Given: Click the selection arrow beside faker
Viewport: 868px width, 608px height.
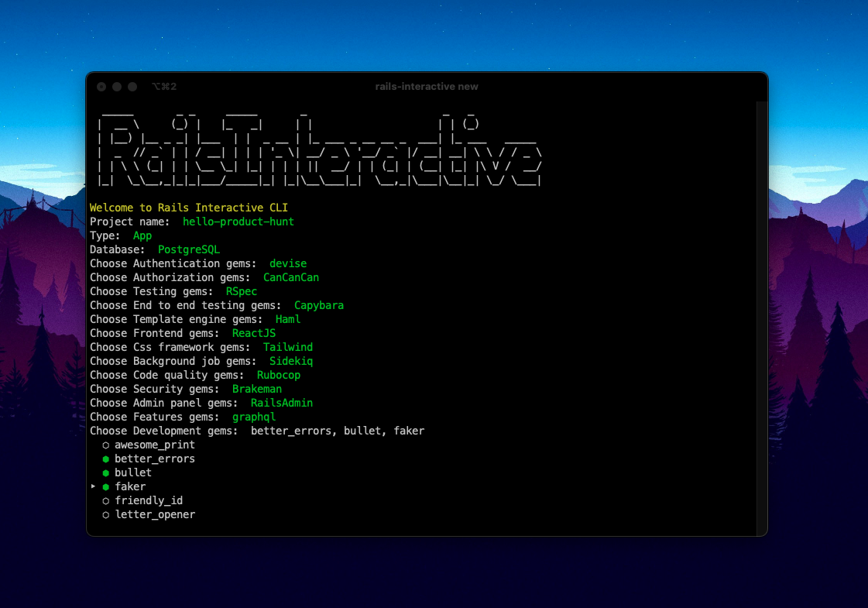Looking at the screenshot, I should click(x=94, y=486).
